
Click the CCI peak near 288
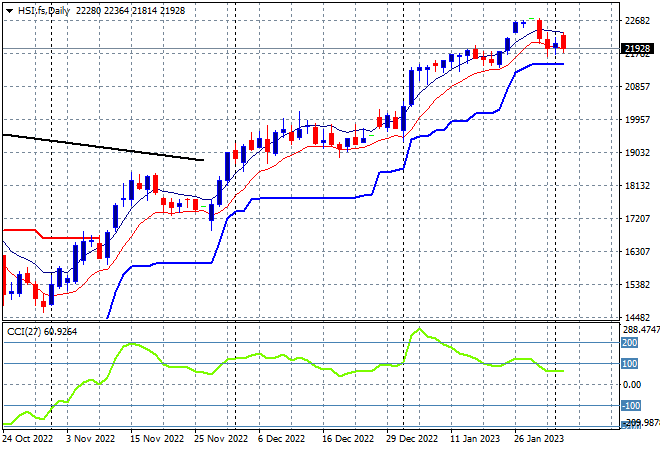pos(419,330)
